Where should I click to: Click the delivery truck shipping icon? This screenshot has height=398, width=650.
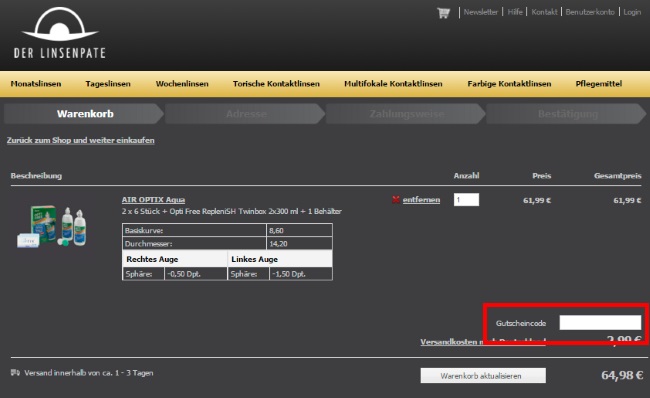click(x=15, y=372)
